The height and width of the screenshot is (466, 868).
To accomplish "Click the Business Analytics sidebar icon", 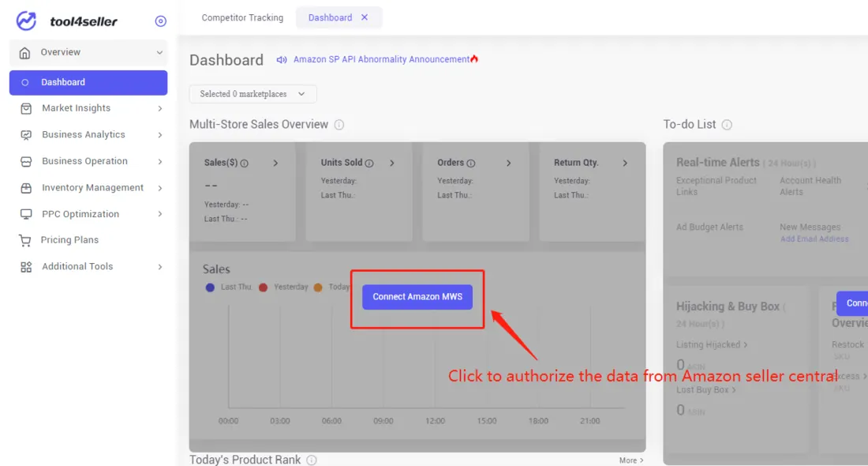I will pos(25,134).
